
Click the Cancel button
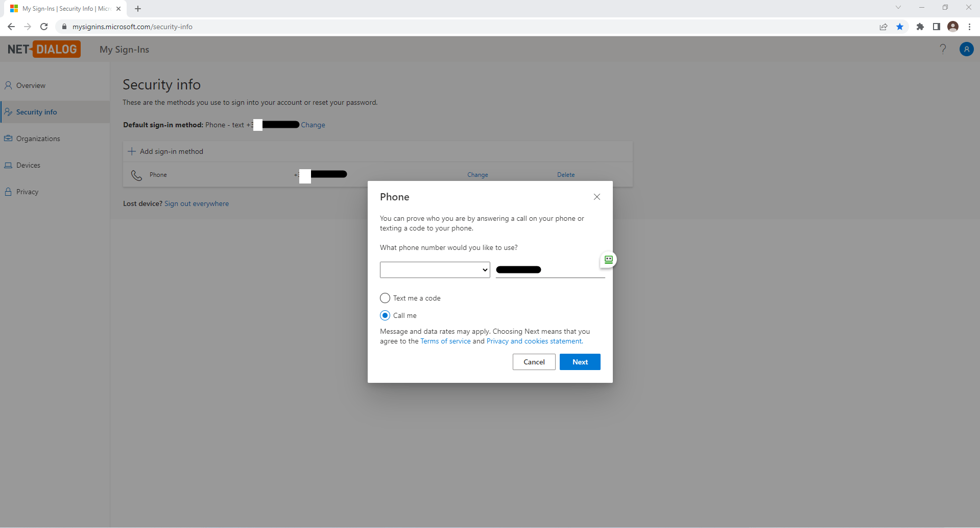534,362
